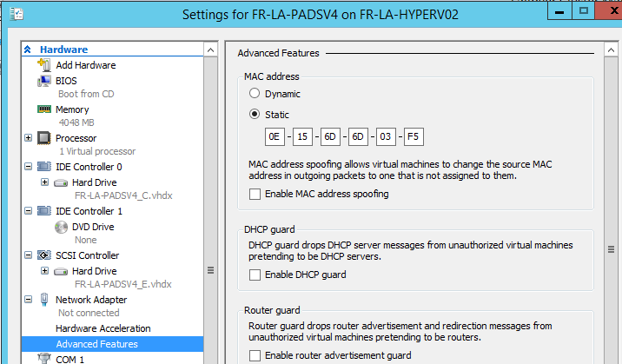Click the DVD Drive disc icon
The height and width of the screenshot is (364, 622).
point(61,227)
